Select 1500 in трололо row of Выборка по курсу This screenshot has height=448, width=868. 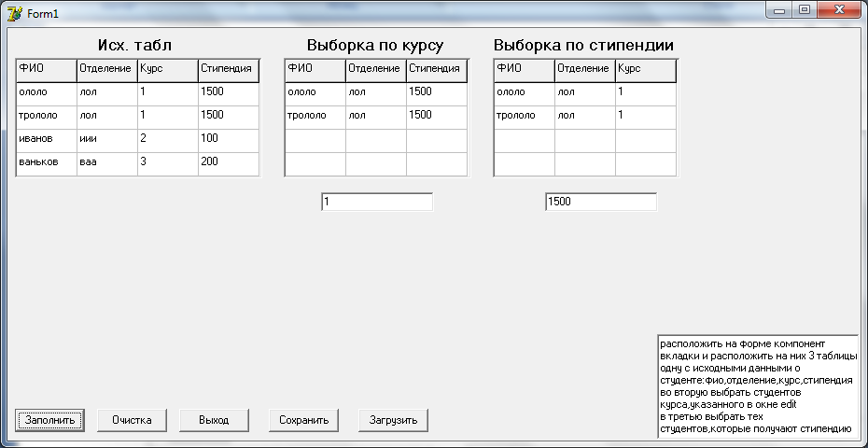438,118
